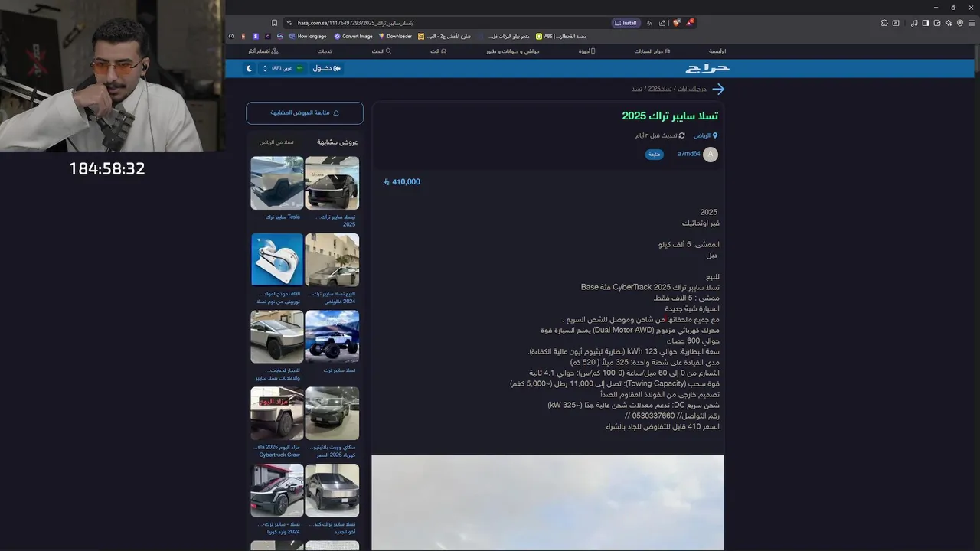This screenshot has width=980, height=551.
Task: Open the تسلا سايبر تراك وارد كوريا thumbnail
Action: tap(277, 491)
